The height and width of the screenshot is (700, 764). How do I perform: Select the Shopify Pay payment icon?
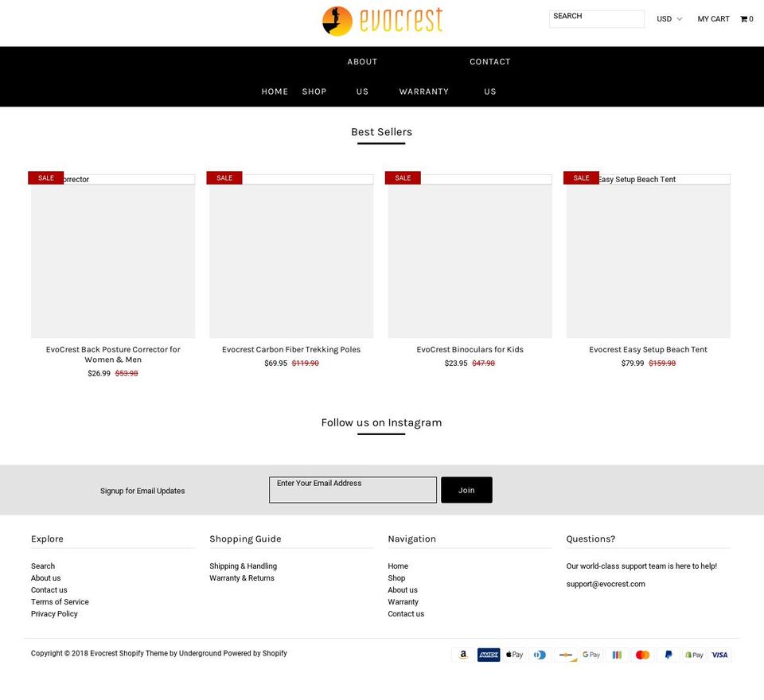(694, 655)
